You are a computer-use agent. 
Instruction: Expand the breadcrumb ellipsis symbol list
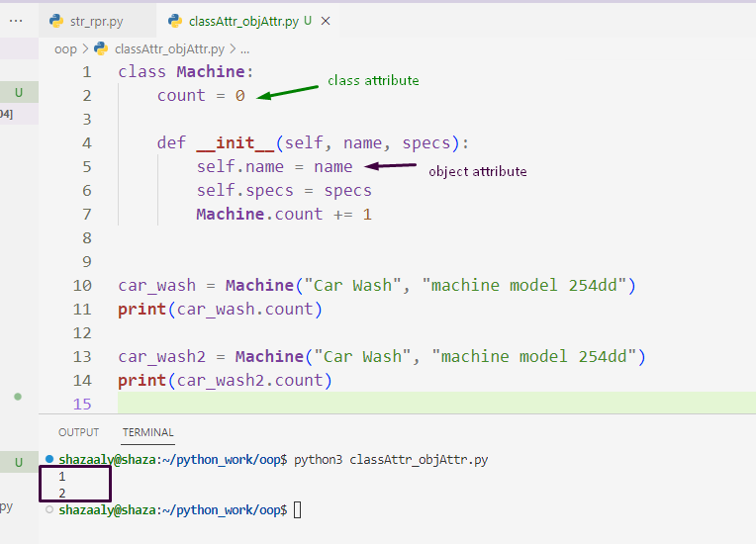tap(245, 49)
